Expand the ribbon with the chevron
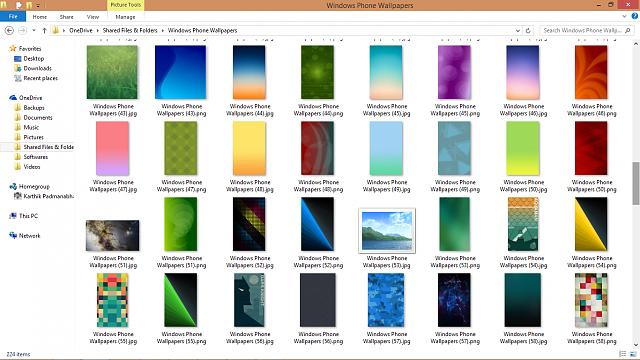Screen dimensions: 640x360 [624, 16]
